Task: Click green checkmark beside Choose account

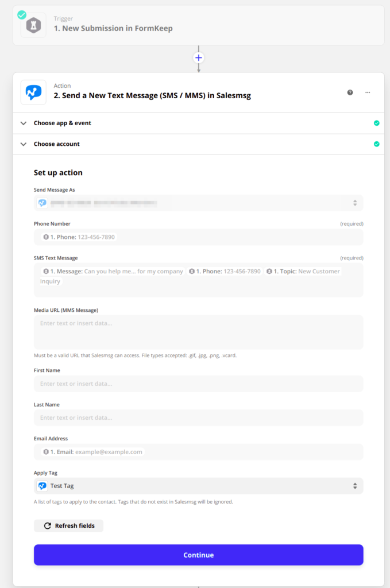Action: [377, 144]
